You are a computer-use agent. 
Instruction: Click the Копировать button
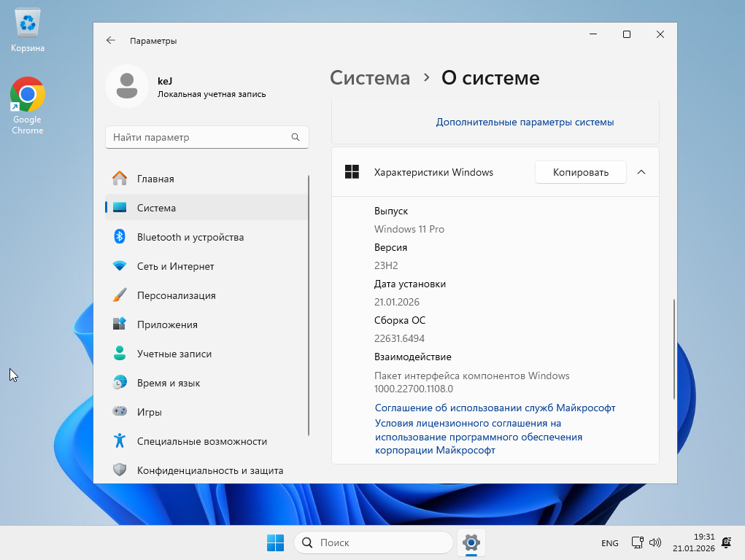pos(580,172)
